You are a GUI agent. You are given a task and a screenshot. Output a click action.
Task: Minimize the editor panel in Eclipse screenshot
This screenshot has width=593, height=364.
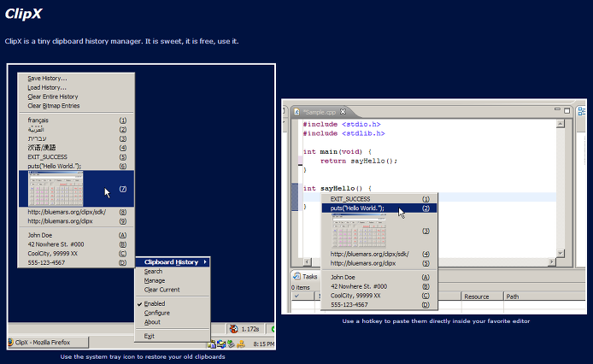[x=557, y=109]
